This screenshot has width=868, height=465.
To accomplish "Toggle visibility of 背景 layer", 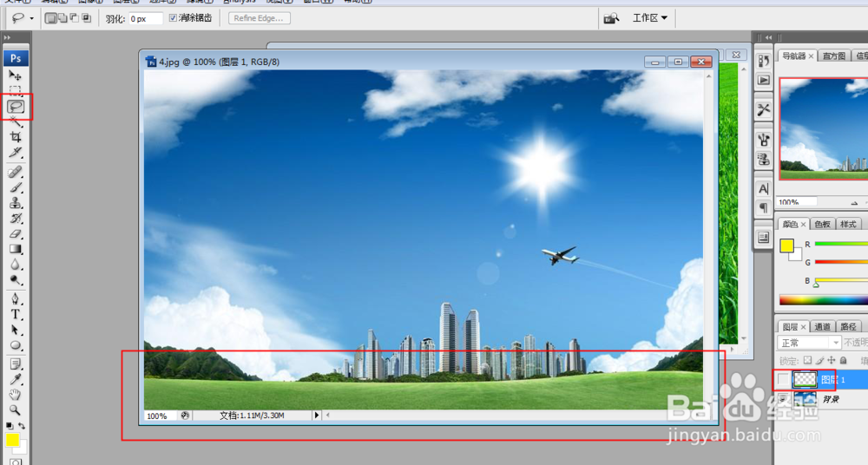I will [782, 398].
